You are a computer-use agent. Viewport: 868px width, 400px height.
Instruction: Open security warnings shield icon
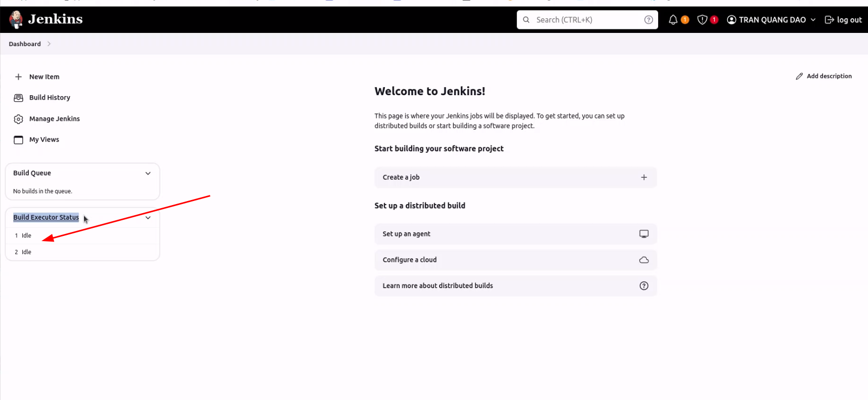point(702,20)
